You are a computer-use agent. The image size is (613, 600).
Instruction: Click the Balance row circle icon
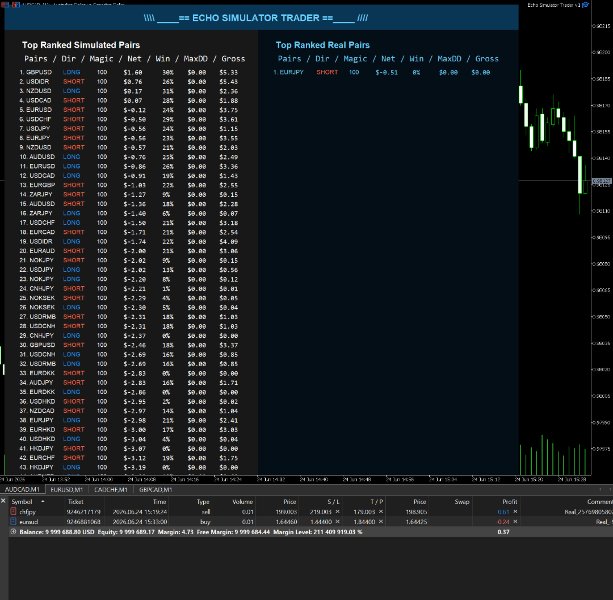(x=13, y=532)
